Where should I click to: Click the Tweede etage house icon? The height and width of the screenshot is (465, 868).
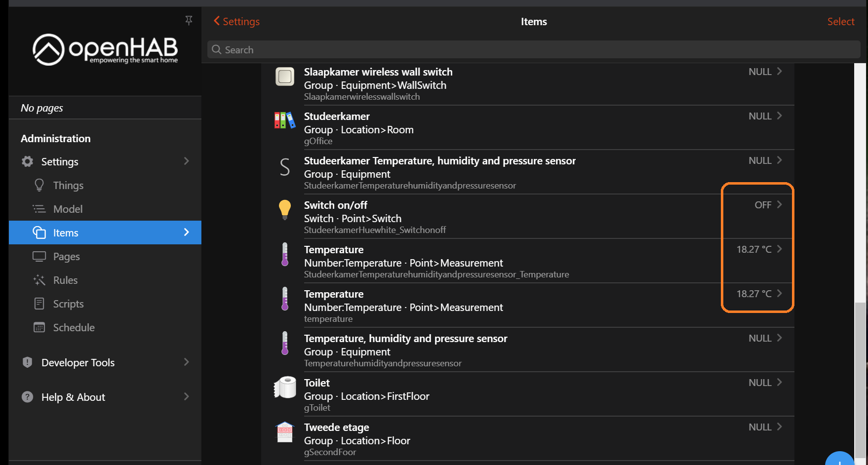pyautogui.click(x=285, y=432)
